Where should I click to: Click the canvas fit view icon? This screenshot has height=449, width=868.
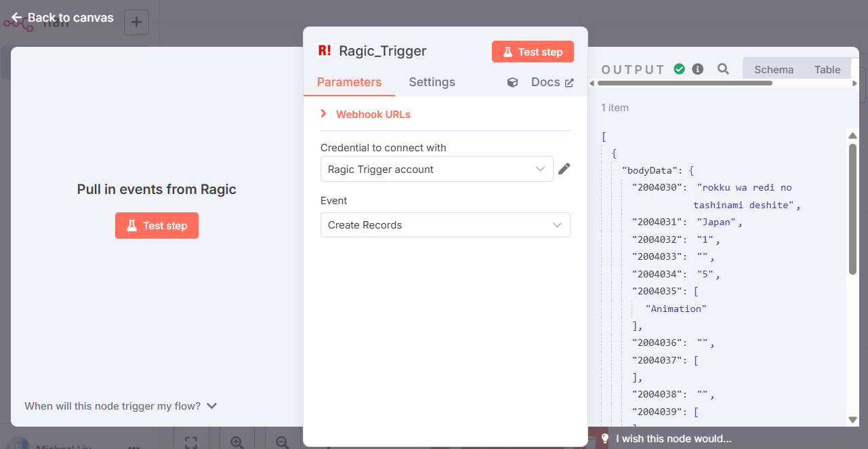click(x=191, y=442)
